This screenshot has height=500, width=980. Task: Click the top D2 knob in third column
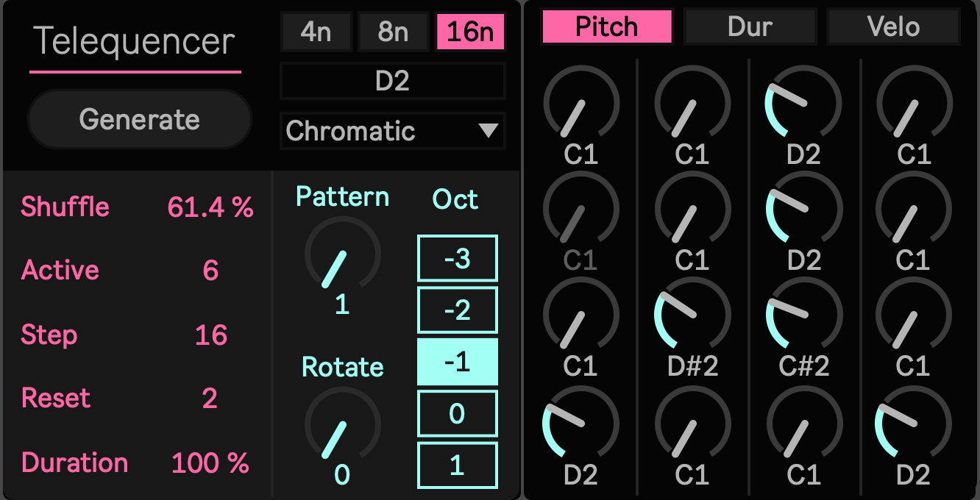point(804,103)
